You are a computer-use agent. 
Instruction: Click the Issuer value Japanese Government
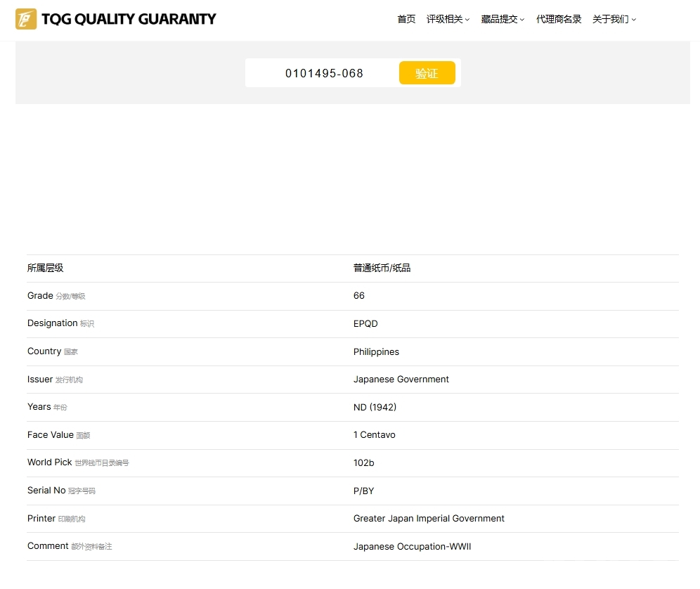pos(401,379)
